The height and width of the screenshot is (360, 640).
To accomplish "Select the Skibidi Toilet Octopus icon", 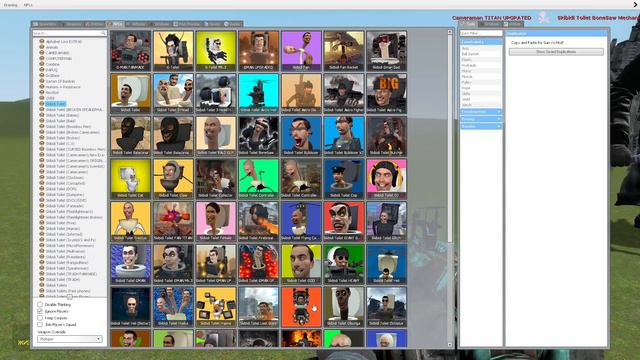I will pyautogui.click(x=387, y=307).
